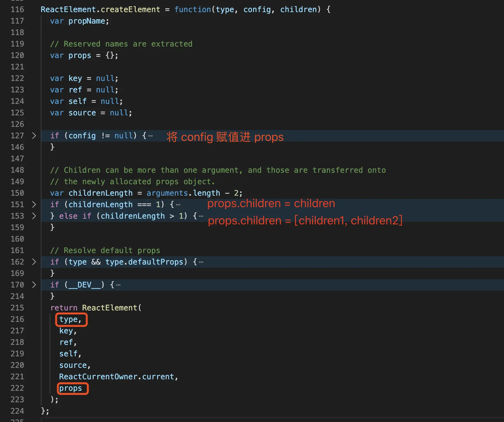Expand folded __DEV__ block at line 170
This screenshot has width=504, height=422.
(x=34, y=285)
